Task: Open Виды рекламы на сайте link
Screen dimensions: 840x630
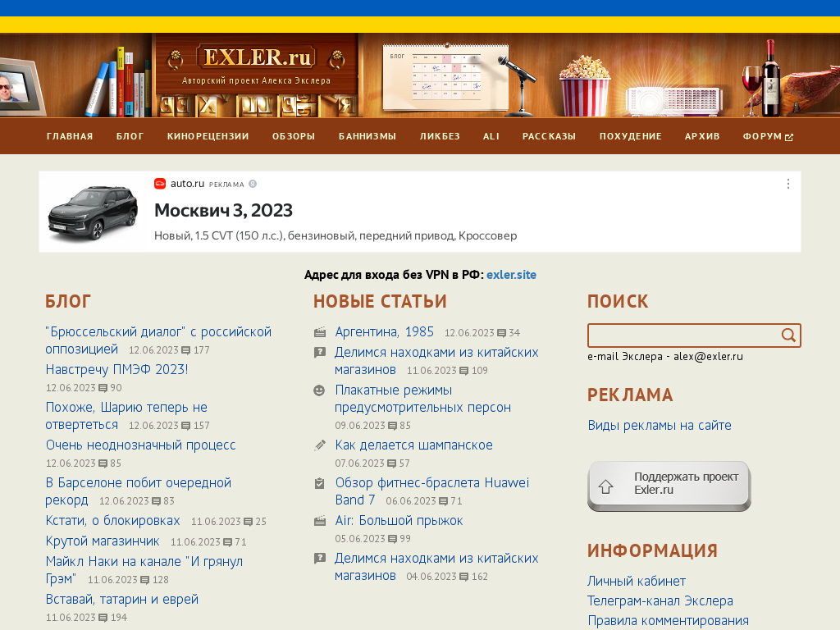Action: click(x=660, y=426)
